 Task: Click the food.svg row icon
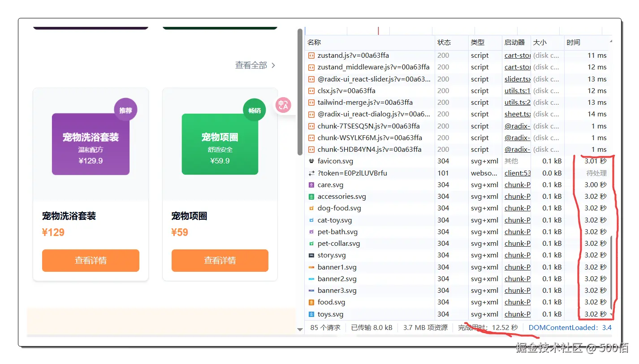pos(311,302)
